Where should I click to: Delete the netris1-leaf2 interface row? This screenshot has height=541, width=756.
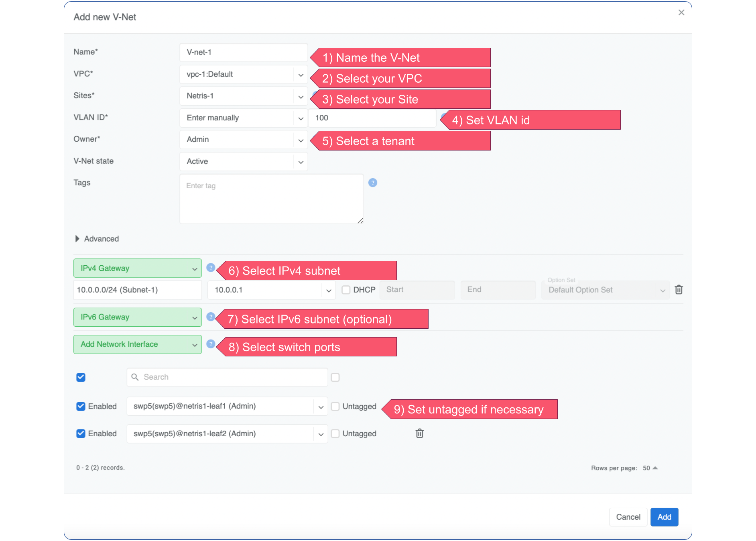419,433
